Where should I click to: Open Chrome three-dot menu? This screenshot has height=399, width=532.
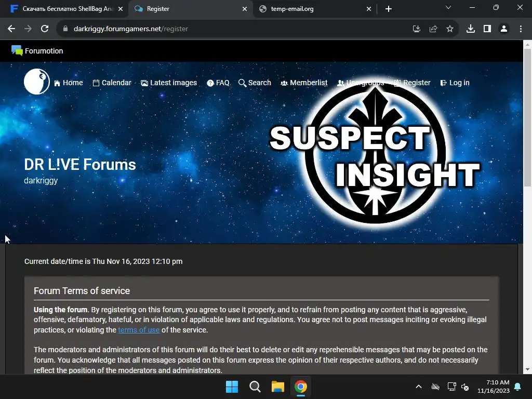point(521,29)
